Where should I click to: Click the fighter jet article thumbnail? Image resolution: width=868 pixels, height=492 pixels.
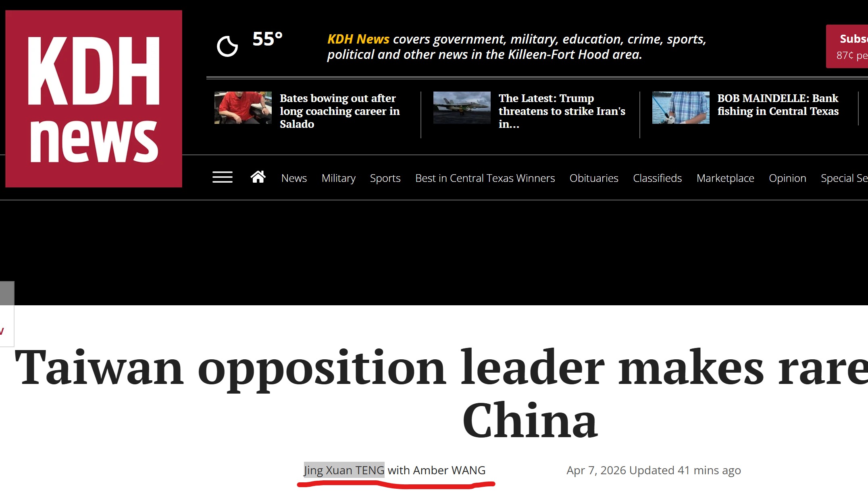[462, 108]
